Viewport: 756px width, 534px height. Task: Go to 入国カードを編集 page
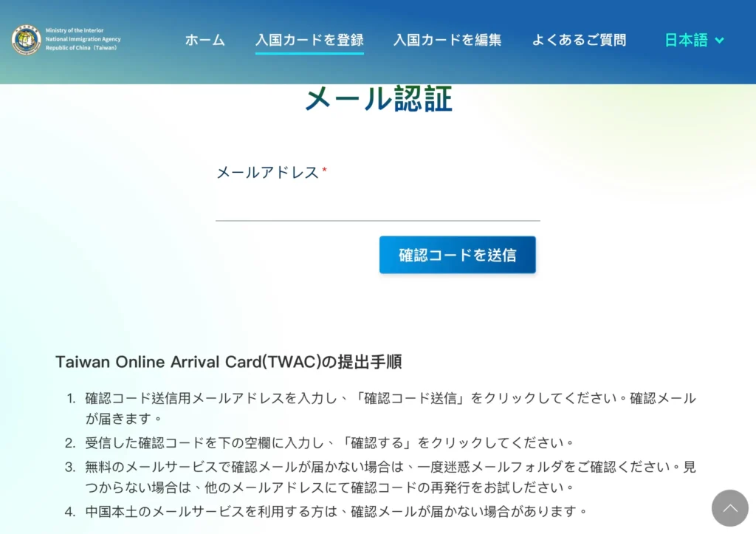point(447,40)
